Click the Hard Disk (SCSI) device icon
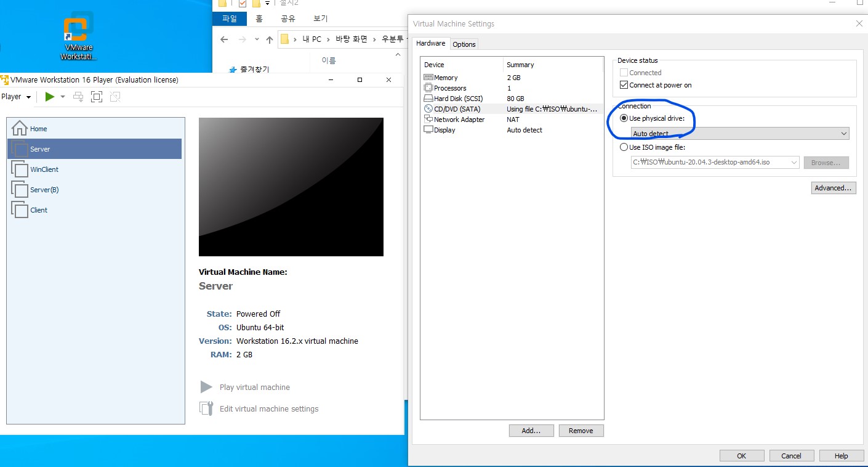Screen dimensions: 868x467 (x=428, y=99)
